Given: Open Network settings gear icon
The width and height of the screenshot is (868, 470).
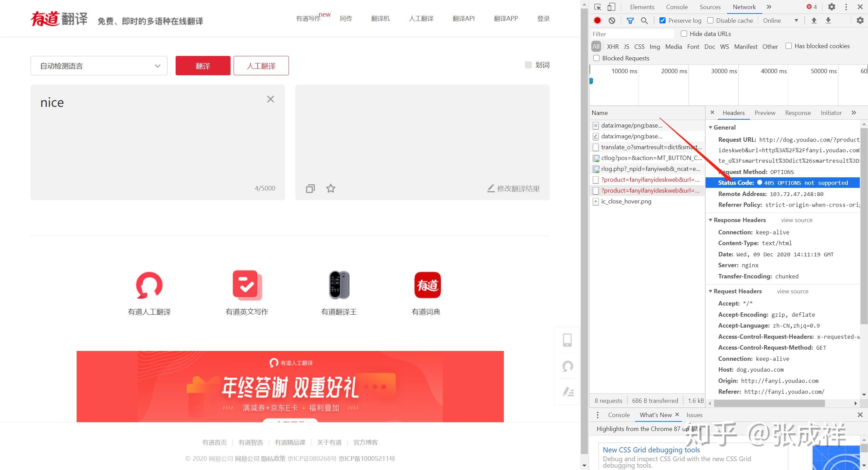Looking at the screenshot, I should 860,21.
